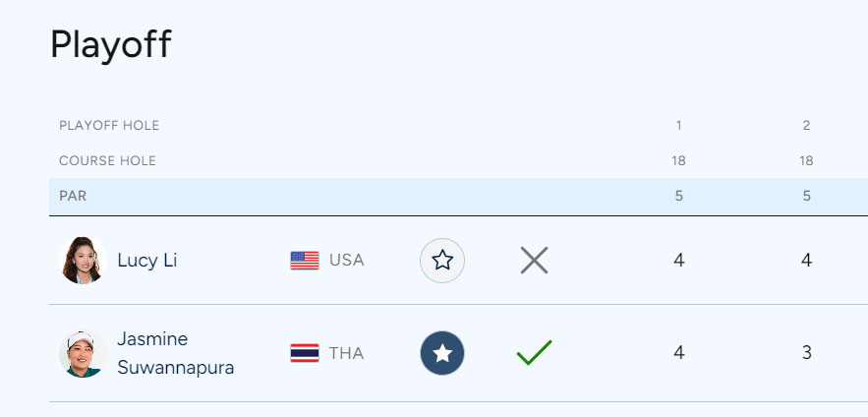Screen dimensions: 868x417
Task: Open the Jasmine Suwannapura name link
Action: [x=176, y=353]
